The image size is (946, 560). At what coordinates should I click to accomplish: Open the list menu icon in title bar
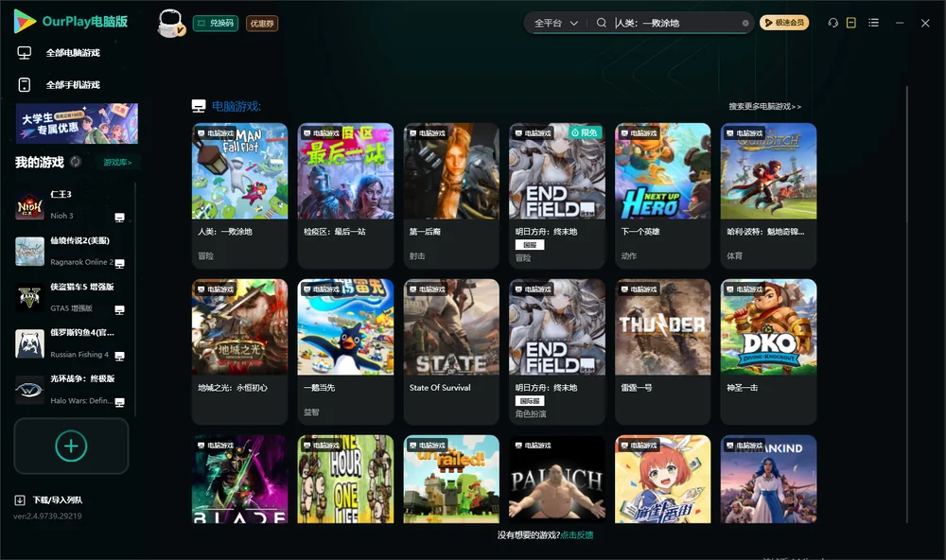[873, 23]
